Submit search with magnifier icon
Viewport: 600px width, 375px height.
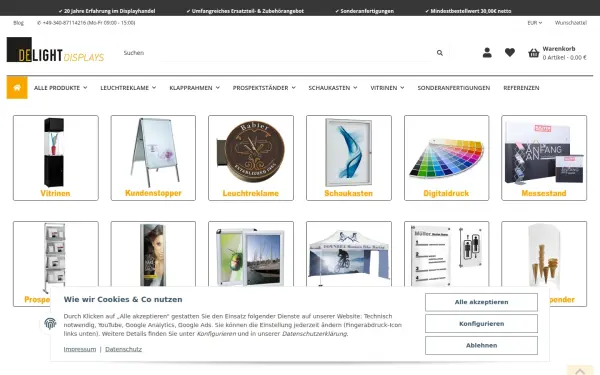[440, 53]
